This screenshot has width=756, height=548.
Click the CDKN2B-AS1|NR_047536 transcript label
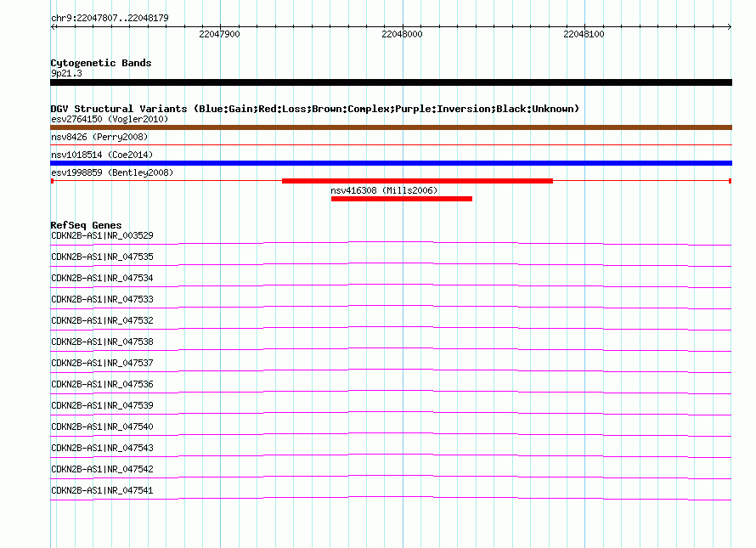point(102,384)
